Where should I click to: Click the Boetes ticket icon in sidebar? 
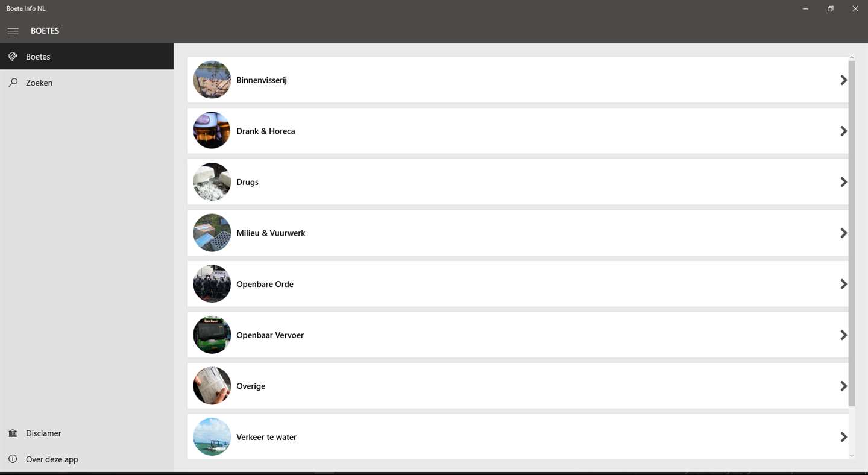click(13, 57)
